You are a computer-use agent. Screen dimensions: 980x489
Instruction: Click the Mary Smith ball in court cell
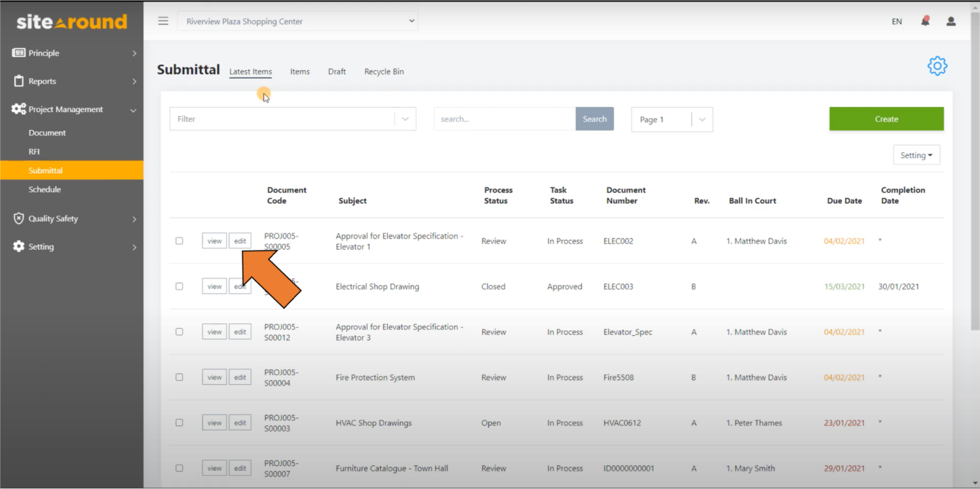[750, 468]
